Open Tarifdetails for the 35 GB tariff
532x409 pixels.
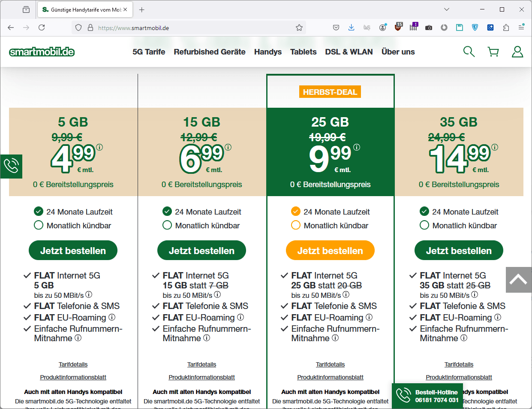pos(459,364)
